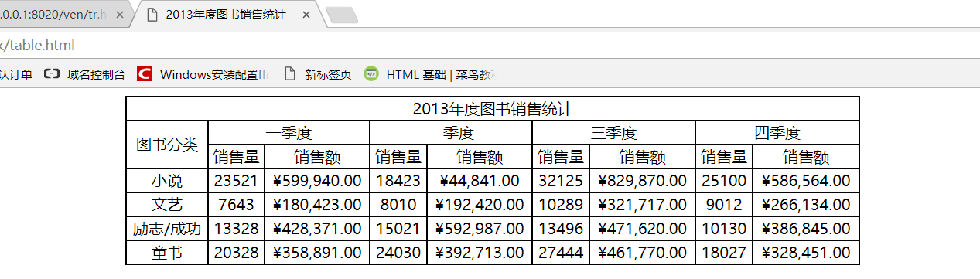980x279 pixels.
Task: Click the cell 18423
Action: point(399,181)
